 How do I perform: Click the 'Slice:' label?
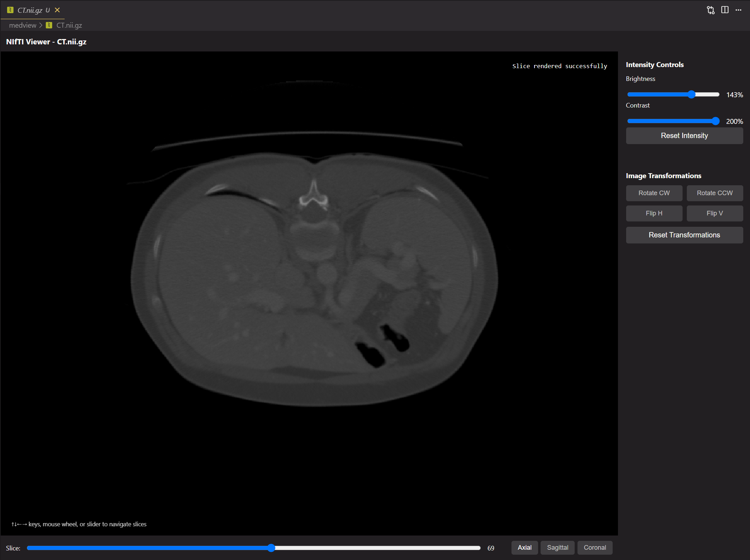[13, 548]
